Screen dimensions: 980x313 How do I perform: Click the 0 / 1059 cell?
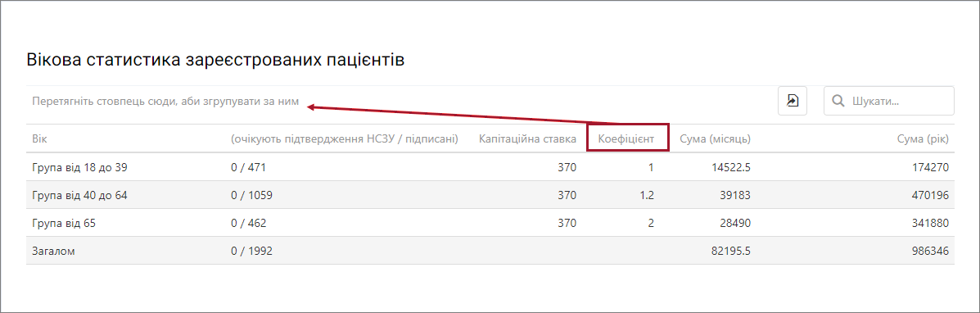tap(252, 195)
